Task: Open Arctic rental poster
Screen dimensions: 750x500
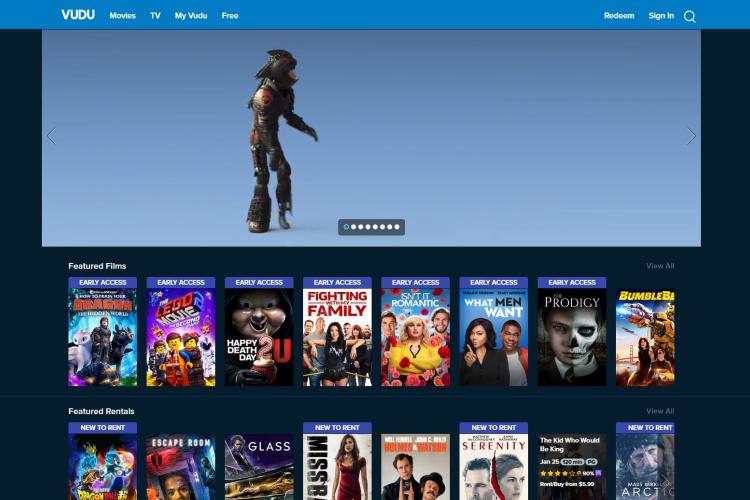Action: pos(645,461)
